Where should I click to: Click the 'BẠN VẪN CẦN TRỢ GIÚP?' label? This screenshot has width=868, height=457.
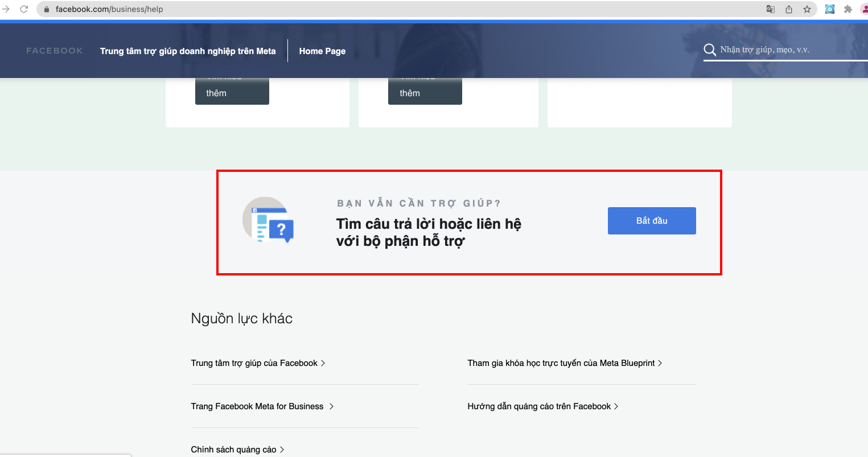[x=419, y=203]
